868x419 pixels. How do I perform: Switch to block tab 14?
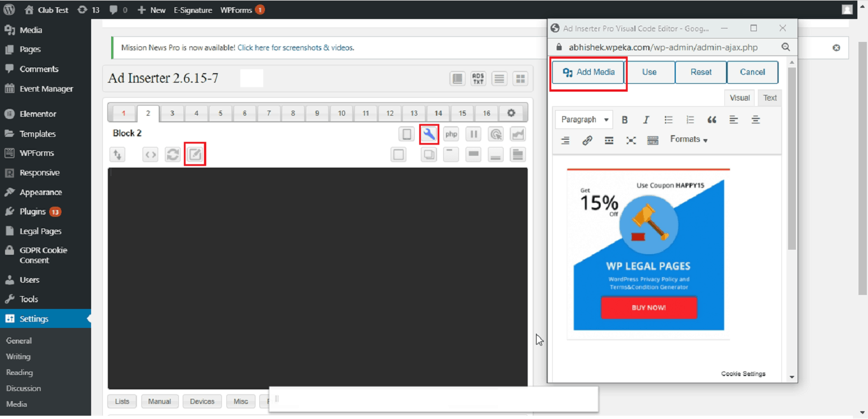438,113
